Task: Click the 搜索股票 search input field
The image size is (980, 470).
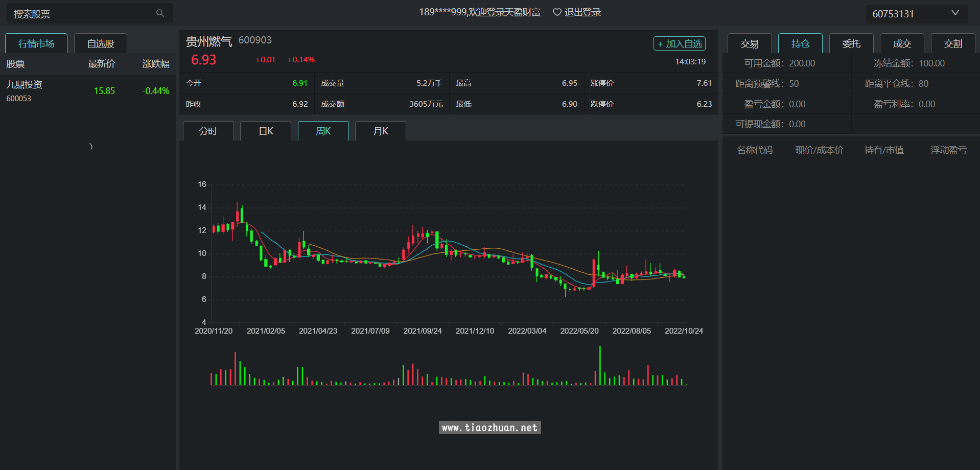Action: (82, 14)
